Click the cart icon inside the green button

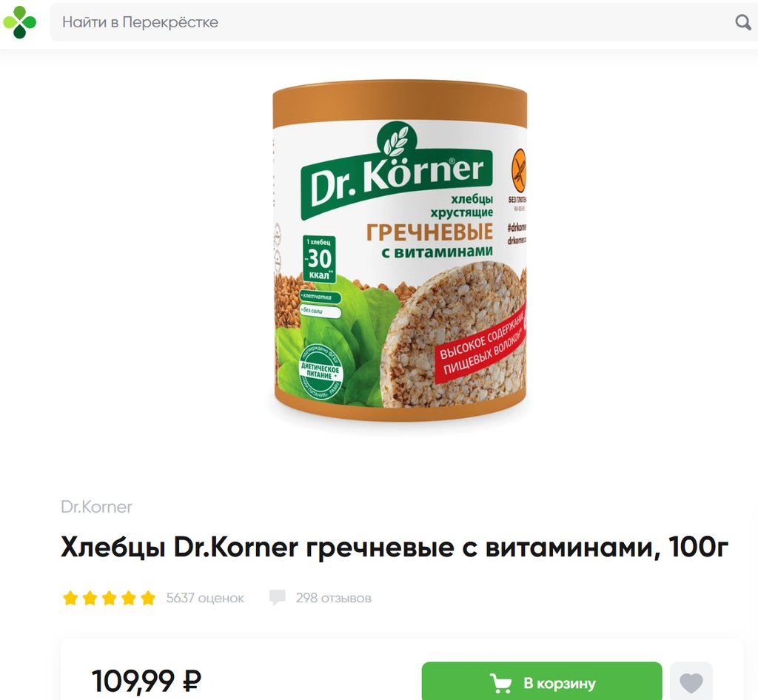(500, 684)
